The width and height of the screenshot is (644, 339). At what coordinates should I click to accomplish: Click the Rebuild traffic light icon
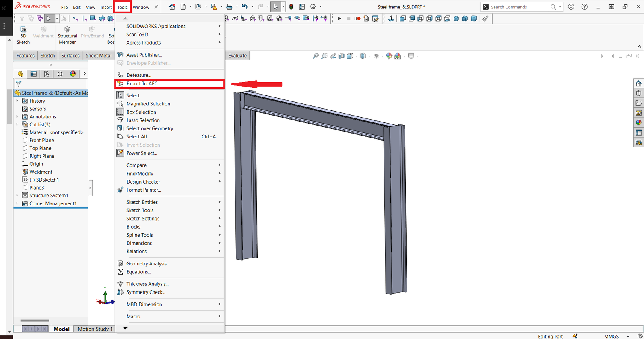point(291,7)
